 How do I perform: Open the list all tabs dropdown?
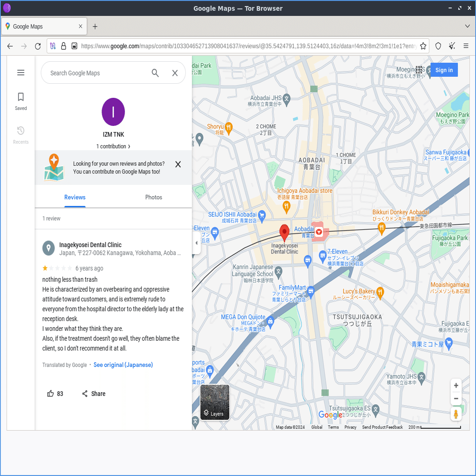click(x=467, y=26)
